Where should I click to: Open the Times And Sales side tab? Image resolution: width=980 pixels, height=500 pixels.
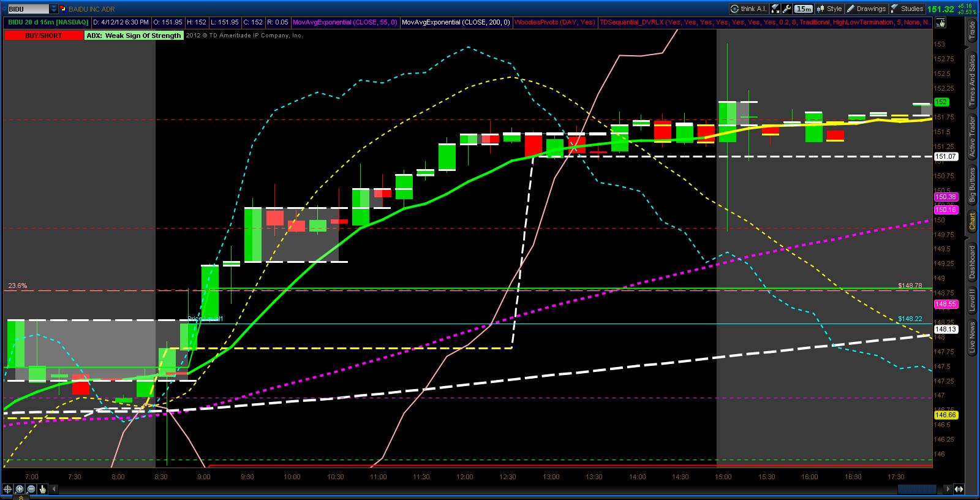coord(971,80)
